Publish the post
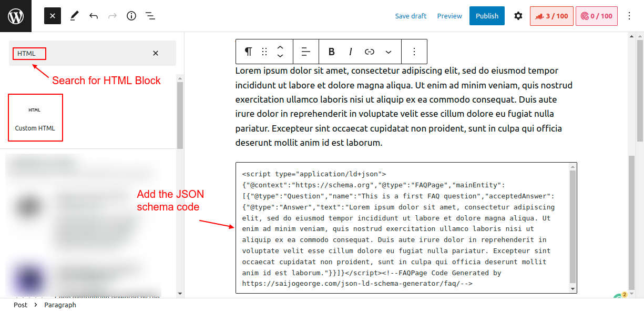 (x=487, y=16)
